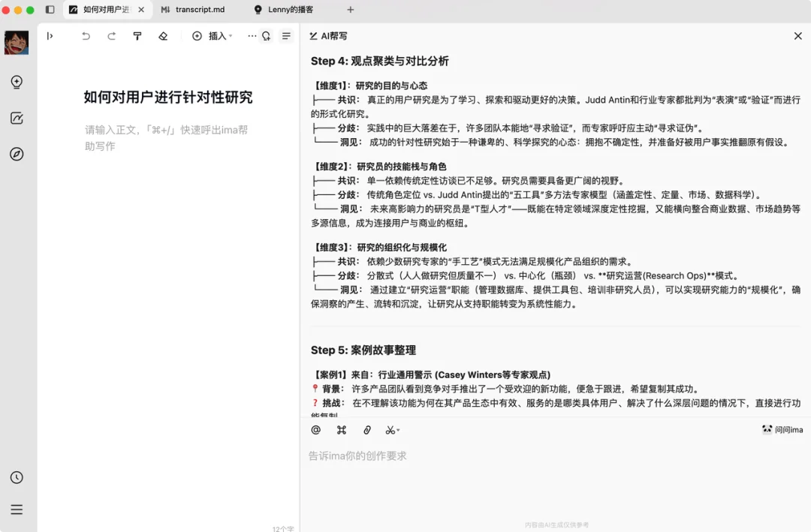Open the hamburger menu at sidebar bottom
The height and width of the screenshot is (532, 811).
(x=17, y=509)
